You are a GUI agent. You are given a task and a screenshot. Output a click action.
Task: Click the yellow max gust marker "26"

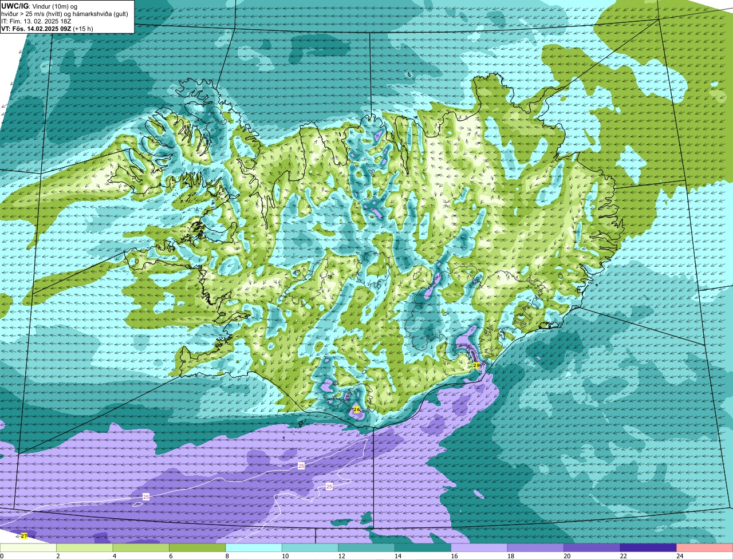[356, 409]
